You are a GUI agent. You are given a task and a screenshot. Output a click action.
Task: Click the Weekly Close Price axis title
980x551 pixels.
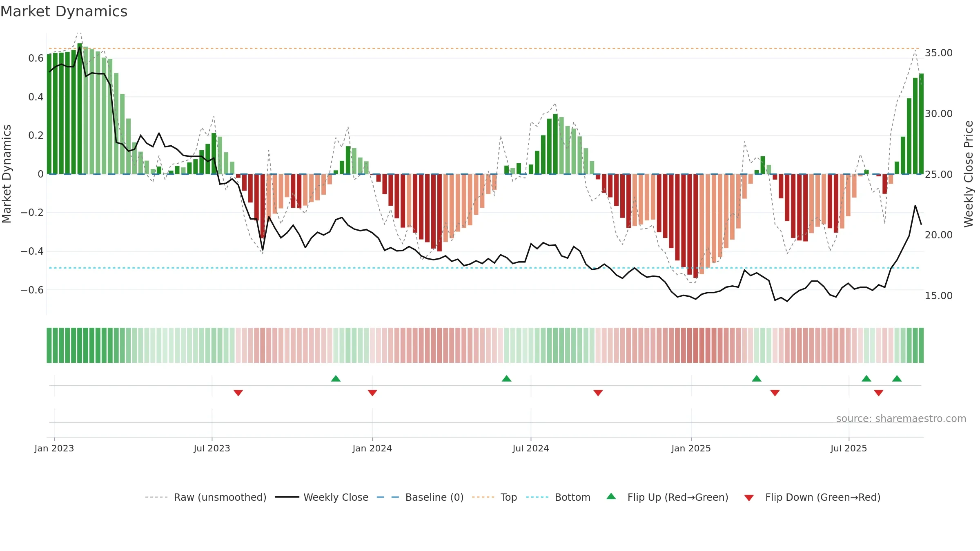(x=969, y=174)
